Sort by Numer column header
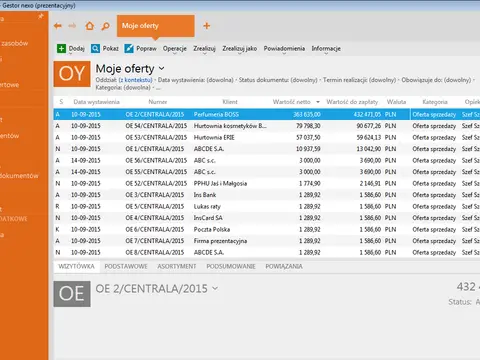480x360 pixels. pyautogui.click(x=158, y=102)
